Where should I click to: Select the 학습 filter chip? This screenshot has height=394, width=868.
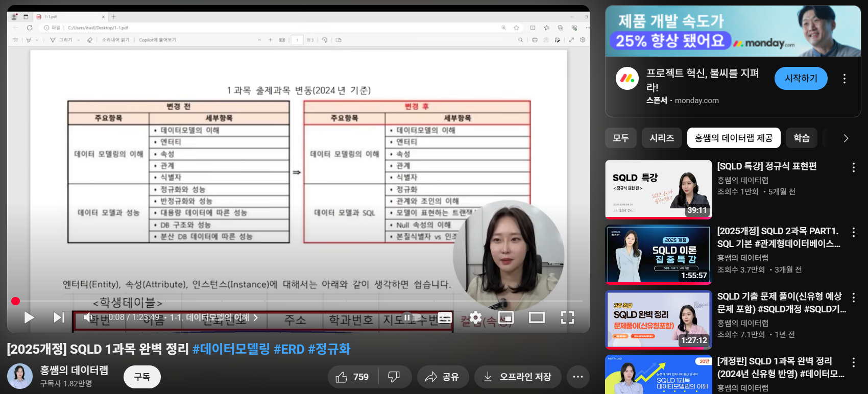click(801, 138)
